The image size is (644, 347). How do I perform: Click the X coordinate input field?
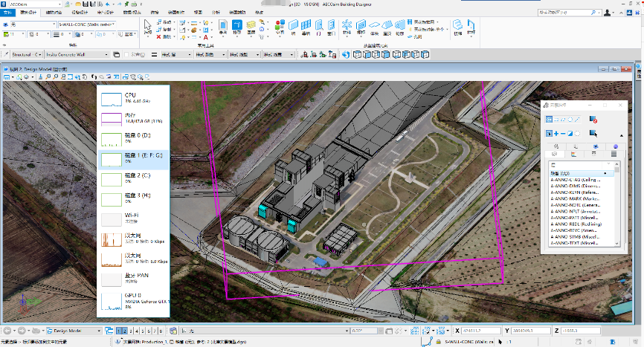(x=481, y=330)
